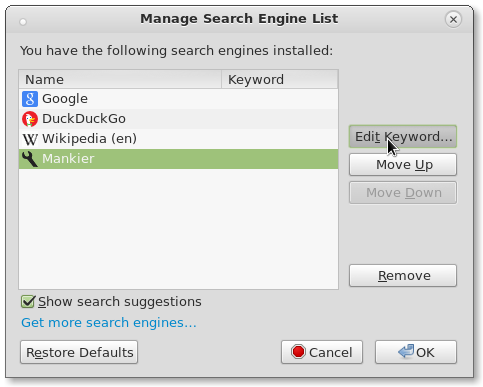The height and width of the screenshot is (387, 483).
Task: Remove the selected search engine
Action: coord(403,276)
